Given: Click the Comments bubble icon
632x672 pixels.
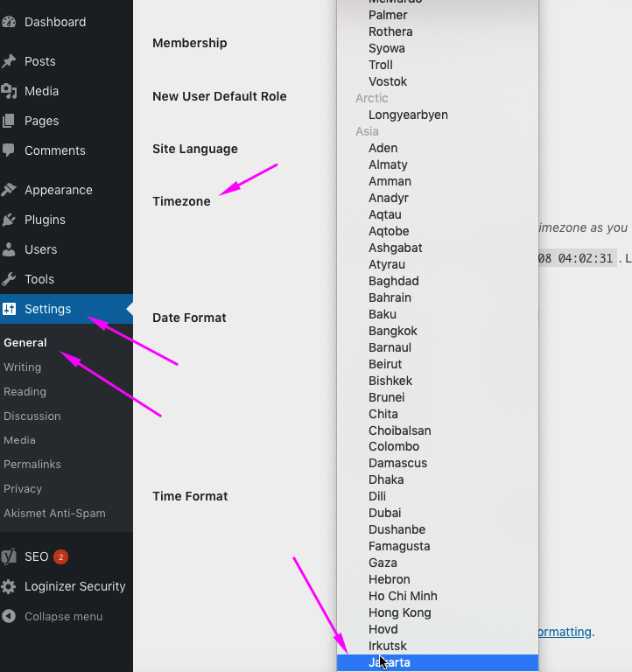Looking at the screenshot, I should tap(9, 150).
